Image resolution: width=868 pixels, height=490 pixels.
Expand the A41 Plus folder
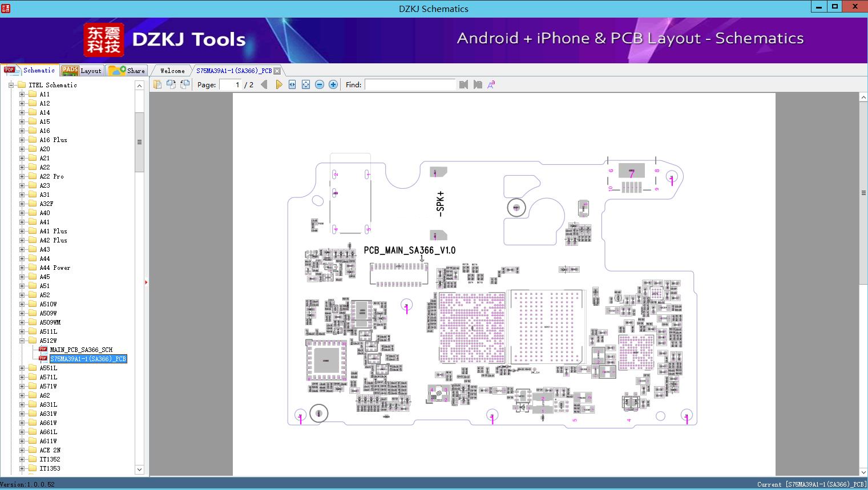pos(22,231)
